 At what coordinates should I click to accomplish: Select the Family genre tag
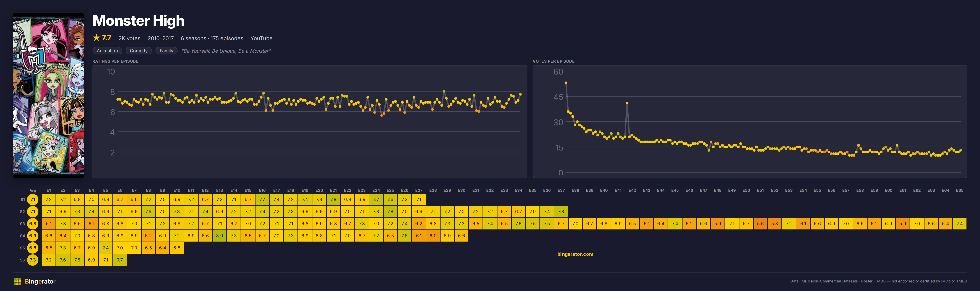coord(166,51)
